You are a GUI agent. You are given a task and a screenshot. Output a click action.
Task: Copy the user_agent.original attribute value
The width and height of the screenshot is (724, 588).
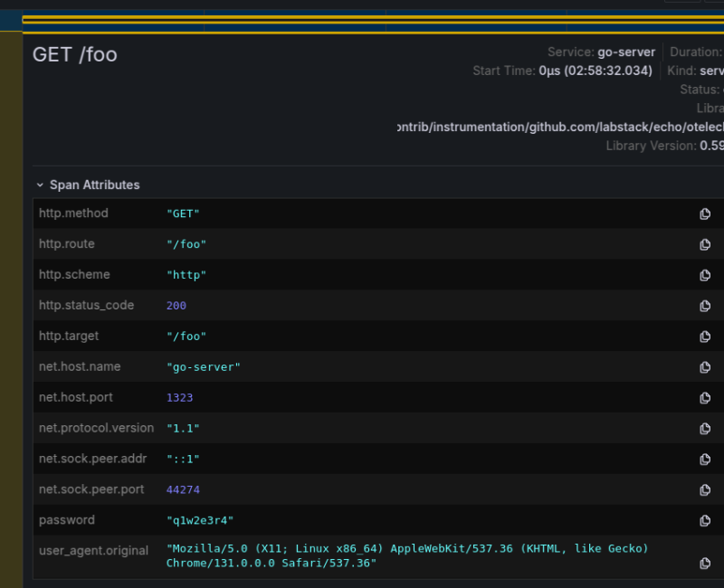[x=705, y=564]
